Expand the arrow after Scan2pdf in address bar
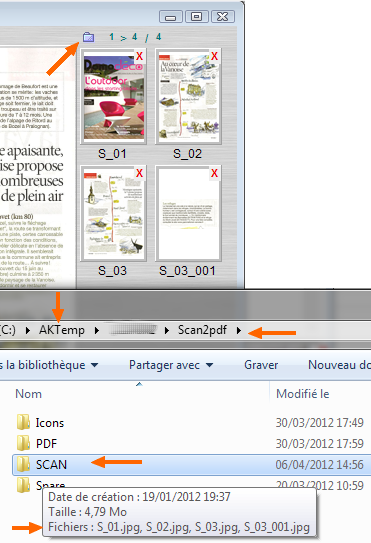Image resolution: width=371 pixels, height=543 pixels. coord(239,330)
